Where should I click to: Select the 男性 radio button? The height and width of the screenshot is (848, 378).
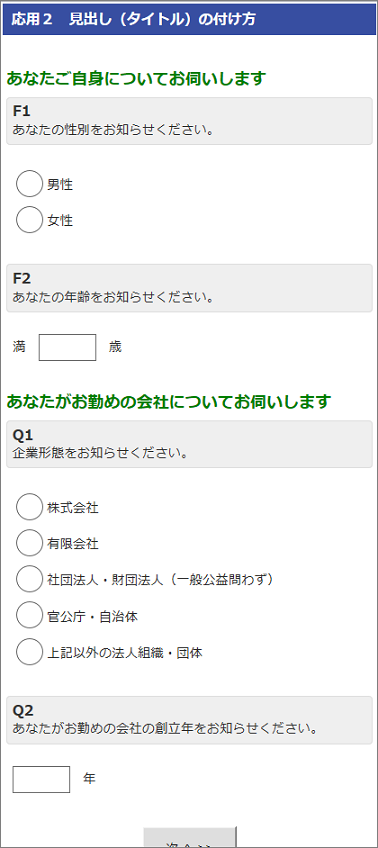29,184
